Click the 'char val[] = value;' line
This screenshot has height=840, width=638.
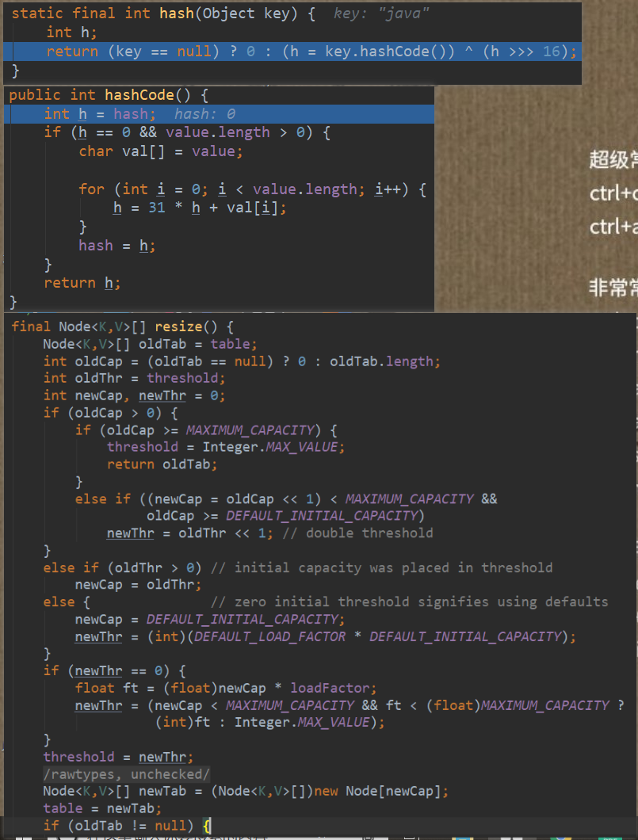coord(161,151)
